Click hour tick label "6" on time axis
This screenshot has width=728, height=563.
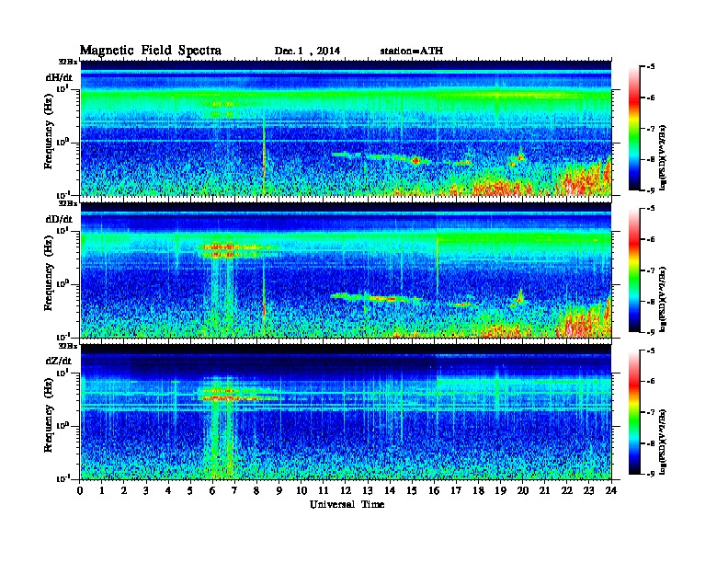(x=212, y=491)
